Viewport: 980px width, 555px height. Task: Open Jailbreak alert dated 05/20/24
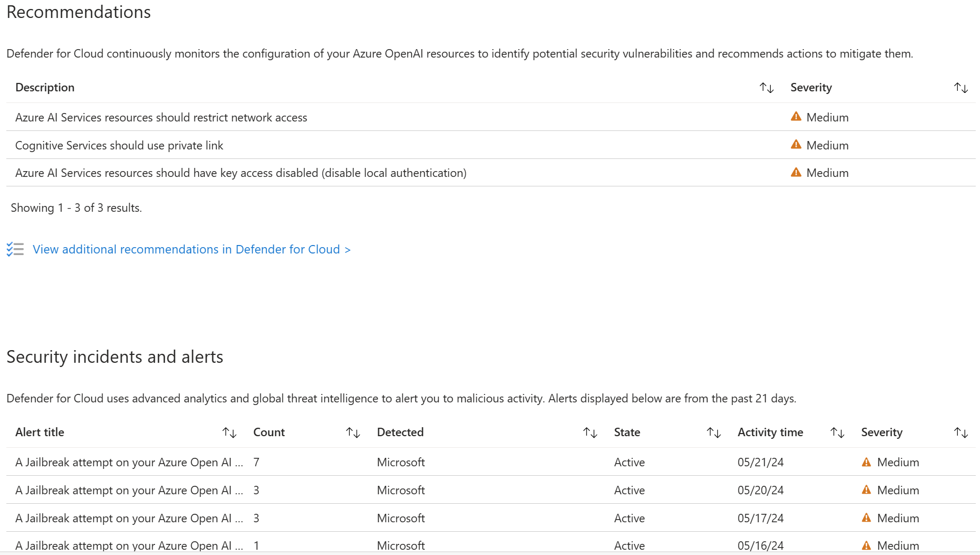click(x=129, y=490)
